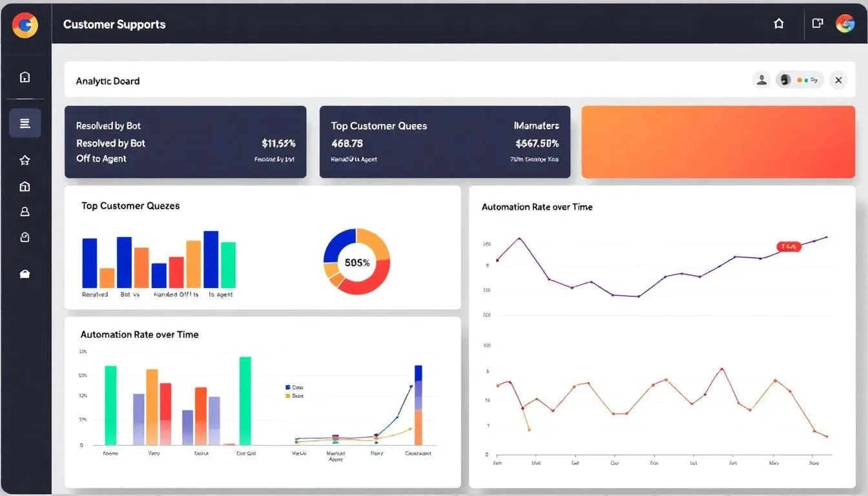The width and height of the screenshot is (868, 496).
Task: Click the Customer Supports header title
Action: (x=114, y=25)
